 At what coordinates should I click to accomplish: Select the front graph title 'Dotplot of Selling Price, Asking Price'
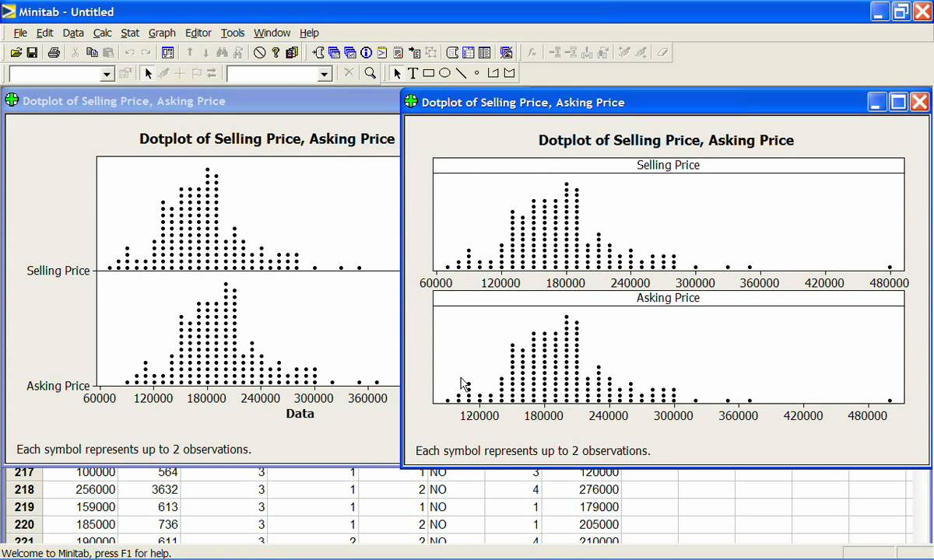(666, 140)
